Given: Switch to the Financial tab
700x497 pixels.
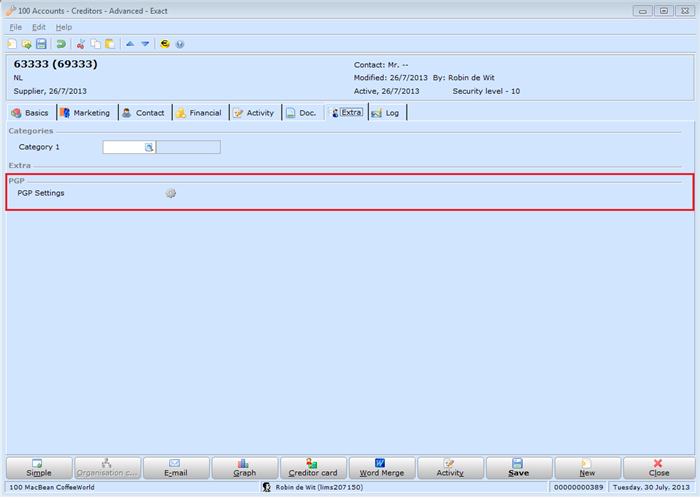Looking at the screenshot, I should click(200, 113).
